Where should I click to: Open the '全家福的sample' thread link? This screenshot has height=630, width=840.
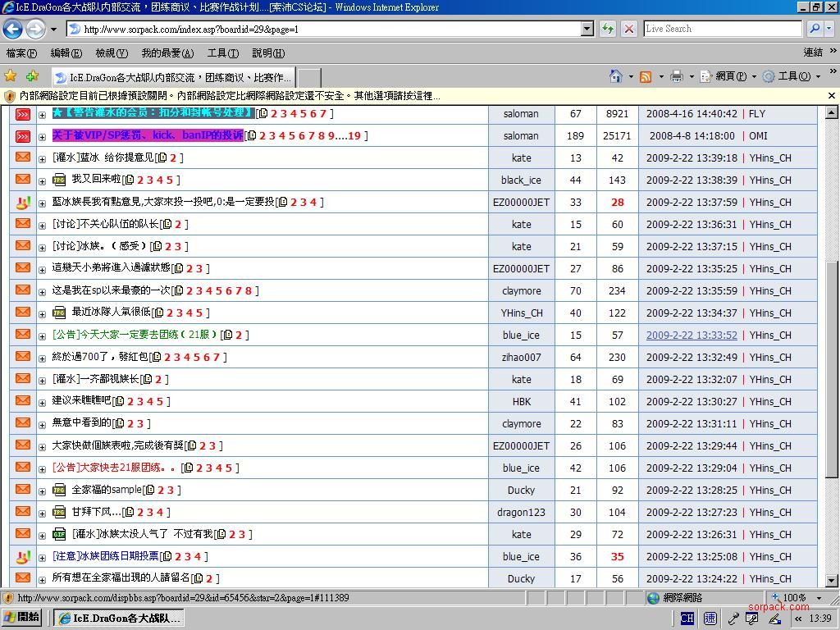click(x=107, y=490)
